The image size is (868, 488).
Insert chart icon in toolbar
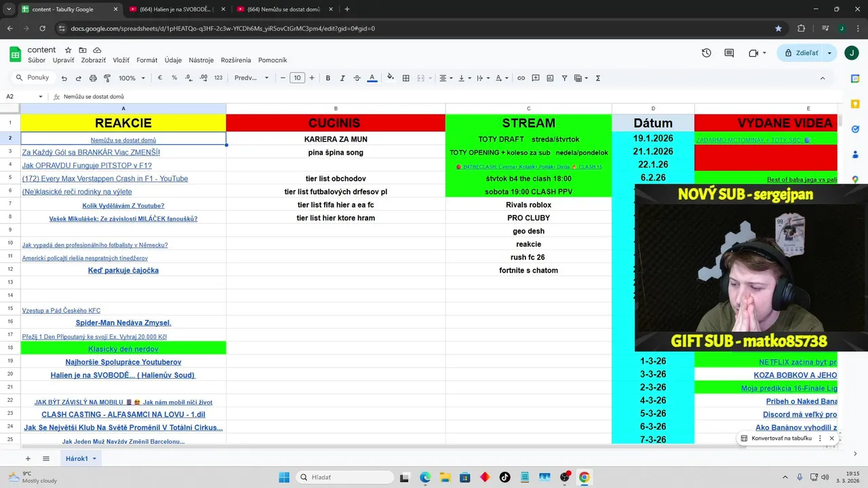pyautogui.click(x=550, y=78)
